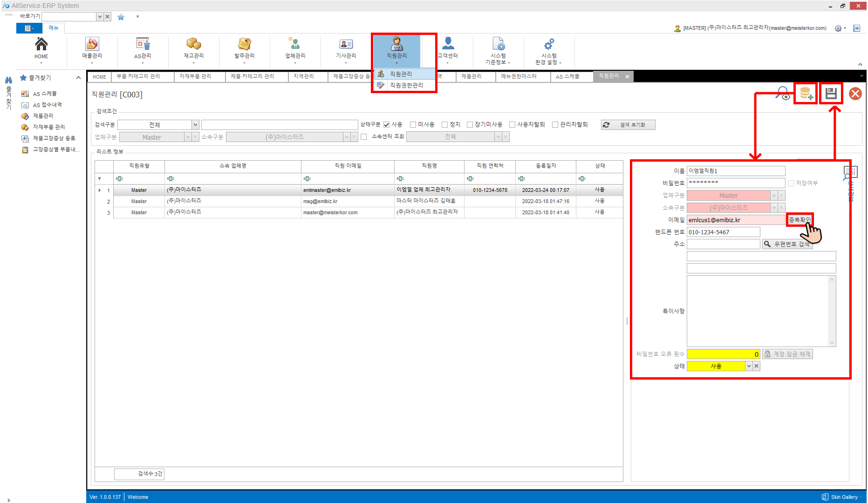Open the 바로가기 shortcut dropdown
The image size is (868, 503).
point(100,17)
